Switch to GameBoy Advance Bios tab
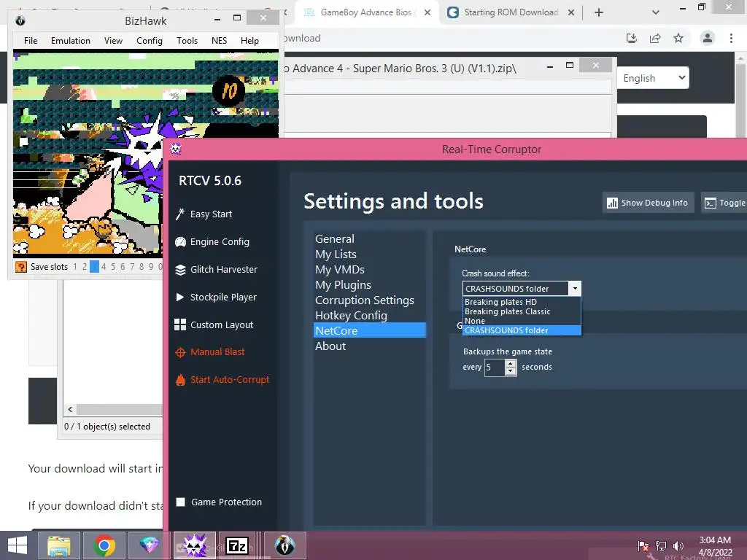 pos(367,12)
